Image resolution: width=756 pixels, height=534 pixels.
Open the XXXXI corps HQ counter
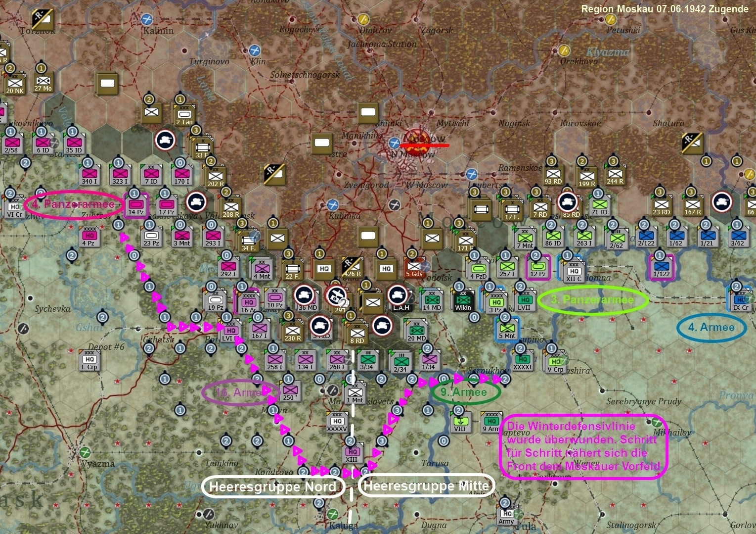pos(522,360)
